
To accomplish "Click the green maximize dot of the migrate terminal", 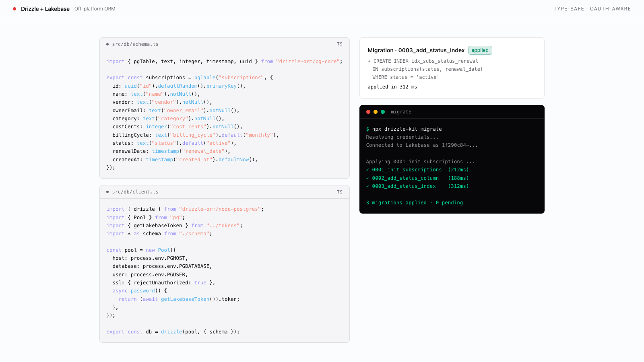I will tap(383, 112).
